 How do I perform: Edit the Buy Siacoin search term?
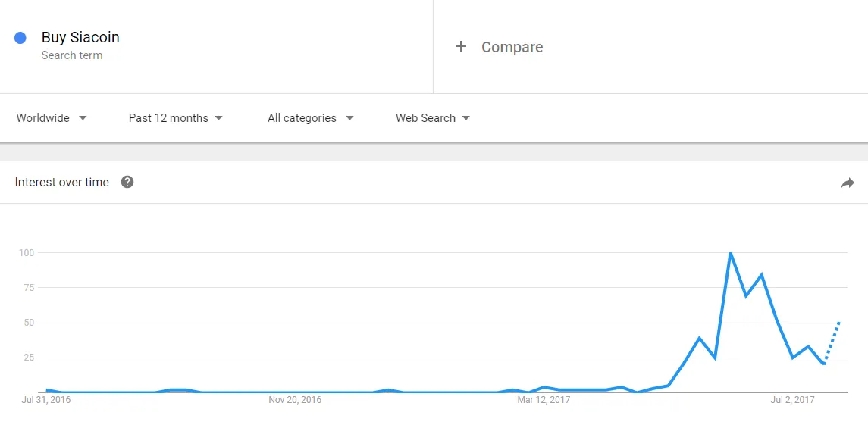[80, 38]
